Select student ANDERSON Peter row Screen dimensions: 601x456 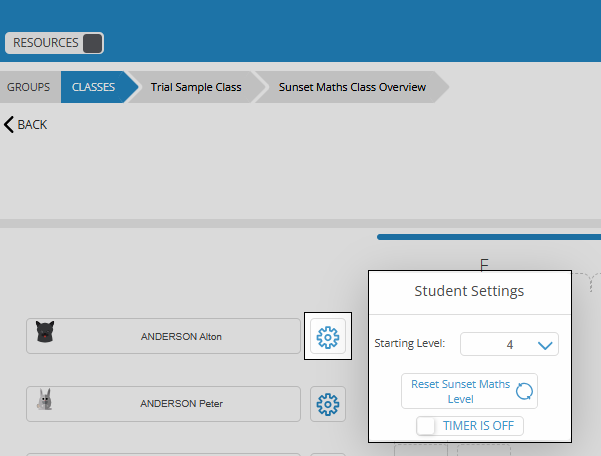point(163,404)
